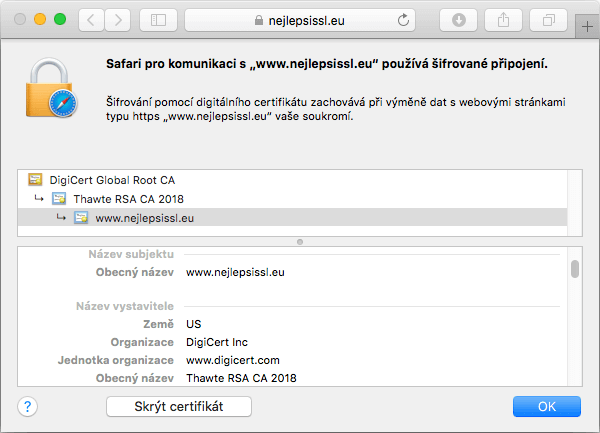Go forward with the Safari forward arrow

(x=117, y=20)
